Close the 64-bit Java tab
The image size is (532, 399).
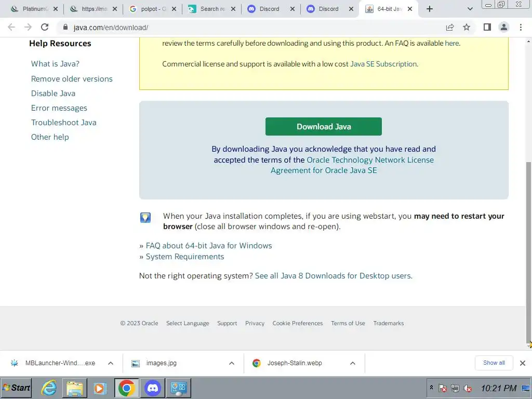click(410, 9)
